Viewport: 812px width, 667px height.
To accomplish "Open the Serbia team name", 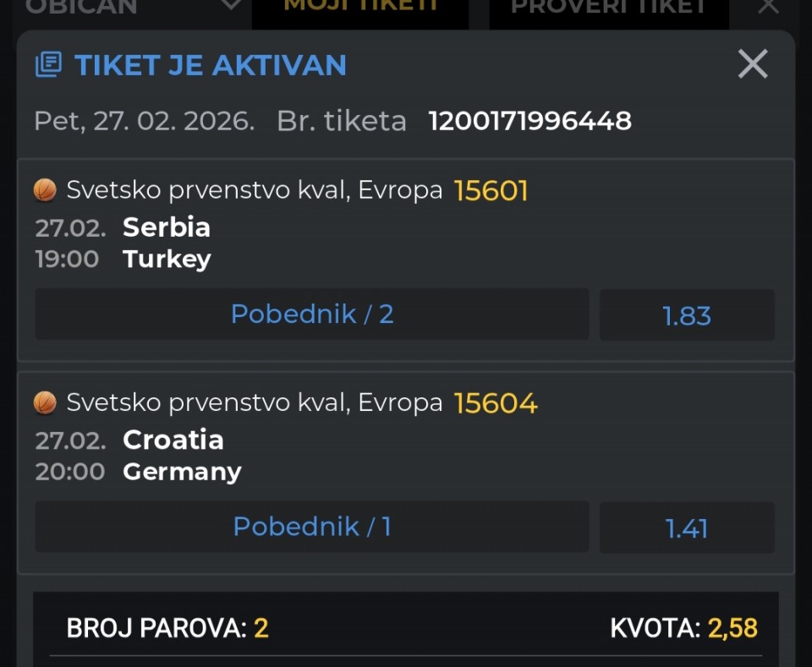I will coord(167,227).
